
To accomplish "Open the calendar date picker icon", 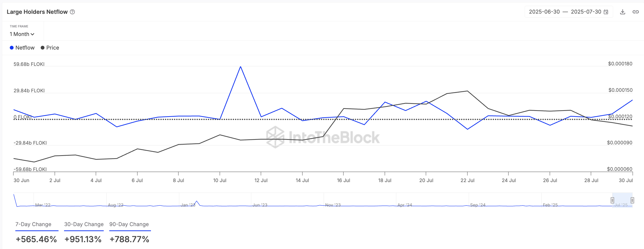I will tap(606, 12).
